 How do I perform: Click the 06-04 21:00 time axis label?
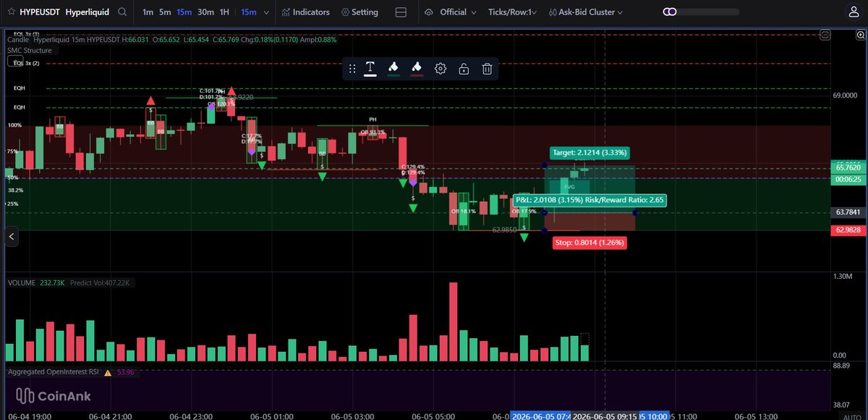[109, 416]
